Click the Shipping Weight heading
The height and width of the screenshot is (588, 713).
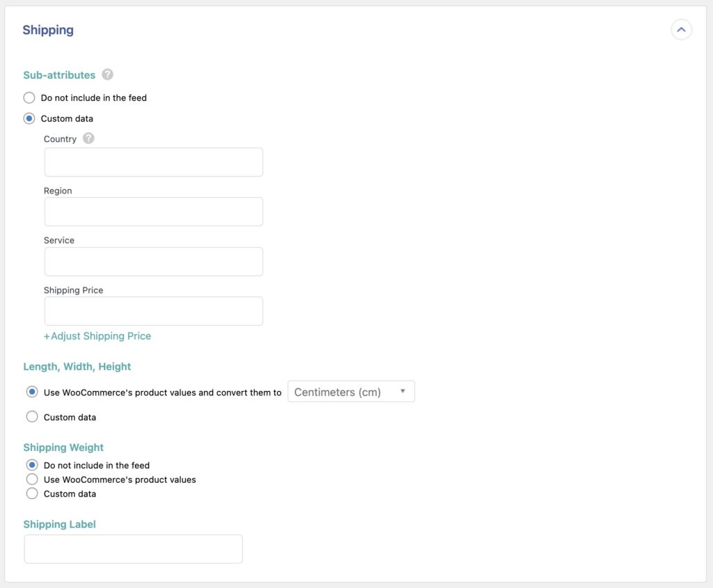click(63, 447)
